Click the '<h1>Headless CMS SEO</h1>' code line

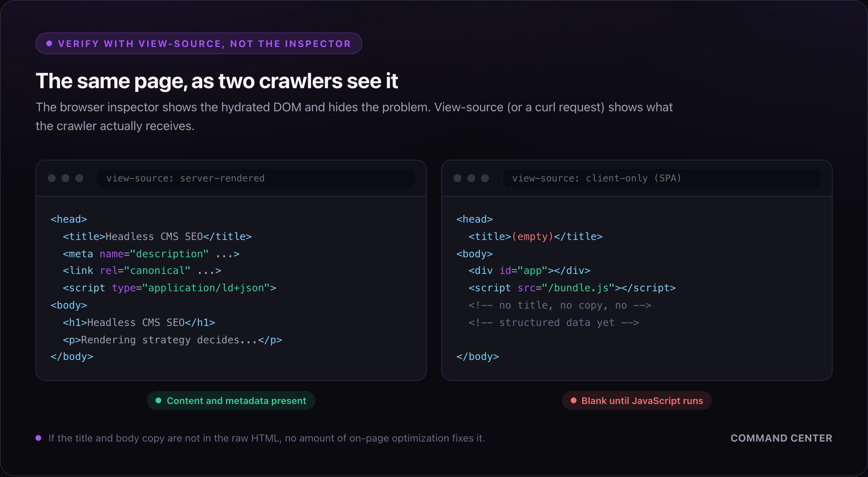(139, 322)
